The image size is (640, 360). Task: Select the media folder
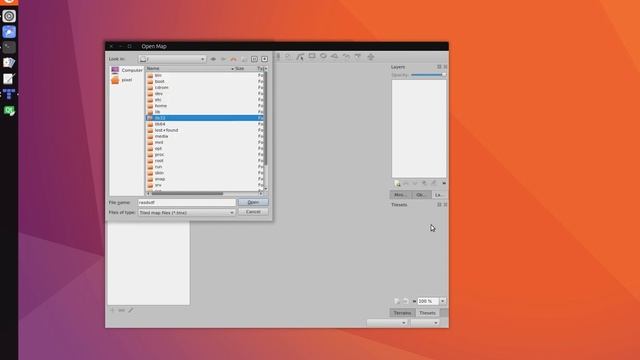click(204, 136)
